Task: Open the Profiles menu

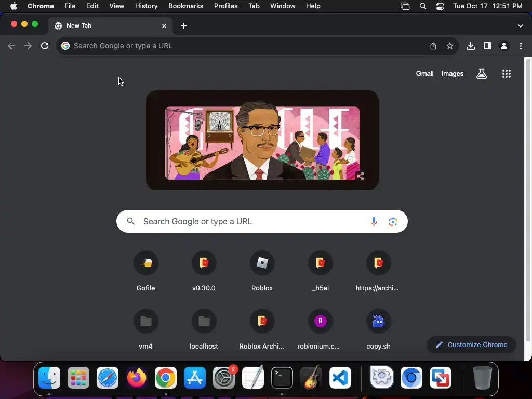Action: 225,6
